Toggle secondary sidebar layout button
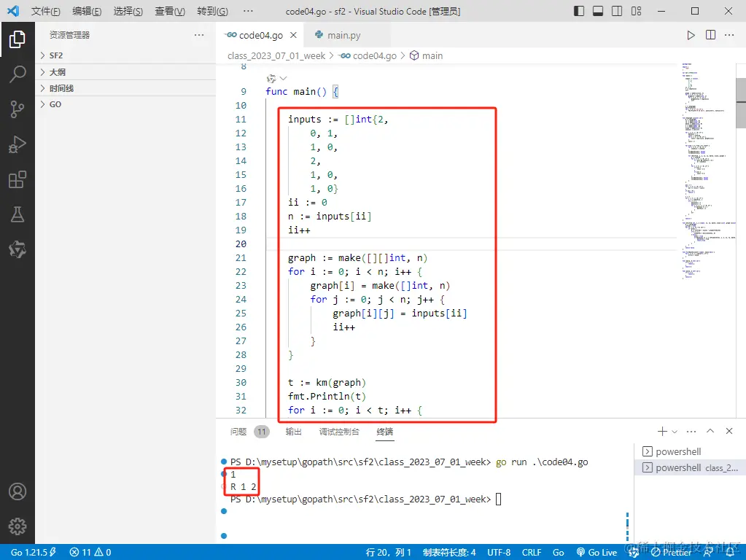 click(617, 11)
